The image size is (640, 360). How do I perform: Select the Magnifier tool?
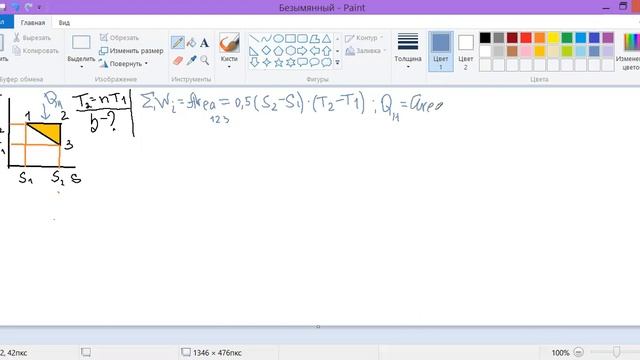204,60
